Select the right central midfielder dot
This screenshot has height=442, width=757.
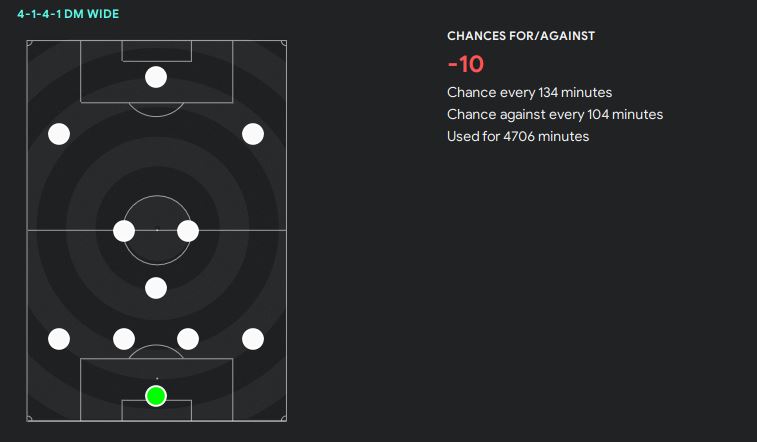tap(188, 231)
